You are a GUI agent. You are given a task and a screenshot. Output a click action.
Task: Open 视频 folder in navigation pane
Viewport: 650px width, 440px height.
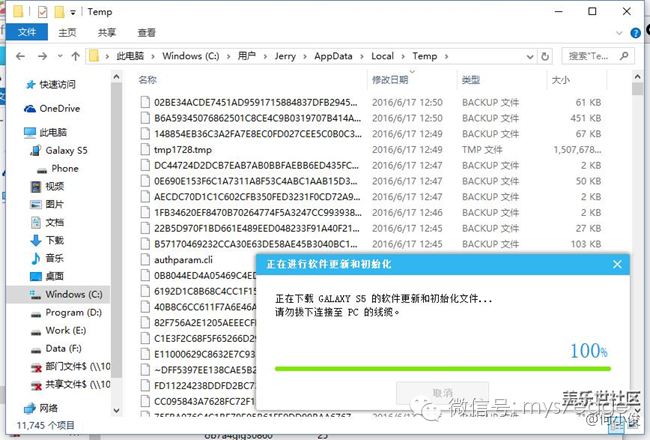[x=47, y=186]
